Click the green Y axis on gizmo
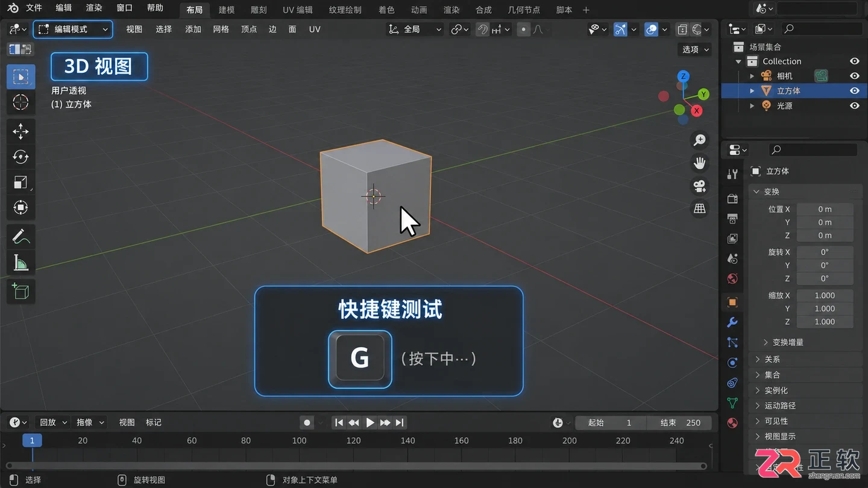The width and height of the screenshot is (868, 488). tap(703, 94)
